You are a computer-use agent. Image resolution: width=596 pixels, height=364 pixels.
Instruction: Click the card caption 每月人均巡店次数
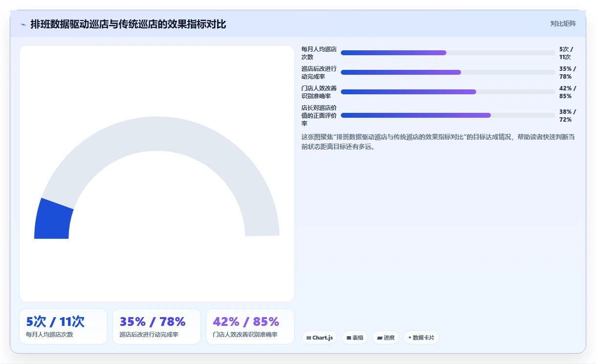[49, 335]
